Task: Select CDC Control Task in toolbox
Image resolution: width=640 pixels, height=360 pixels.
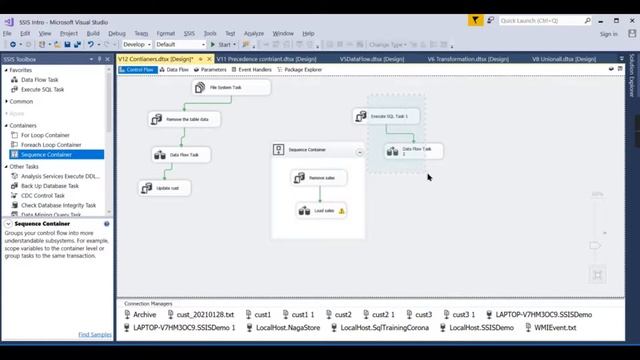Action: [43, 196]
